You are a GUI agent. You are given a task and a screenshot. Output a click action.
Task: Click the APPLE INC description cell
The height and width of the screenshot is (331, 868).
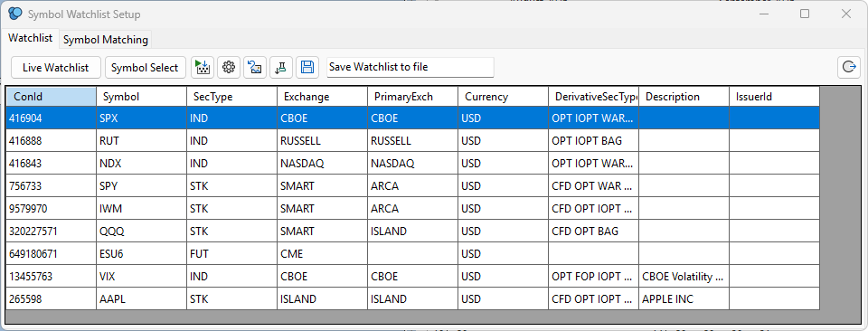pyautogui.click(x=684, y=299)
